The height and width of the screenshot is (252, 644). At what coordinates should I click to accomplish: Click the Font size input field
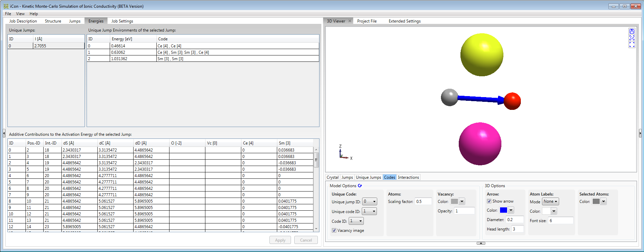[561, 221]
